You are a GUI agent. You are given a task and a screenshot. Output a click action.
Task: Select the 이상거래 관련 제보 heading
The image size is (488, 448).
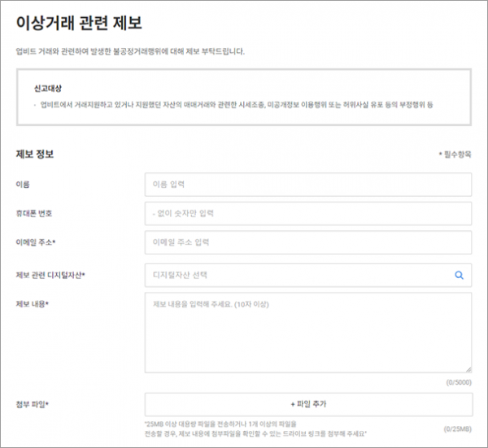(79, 23)
